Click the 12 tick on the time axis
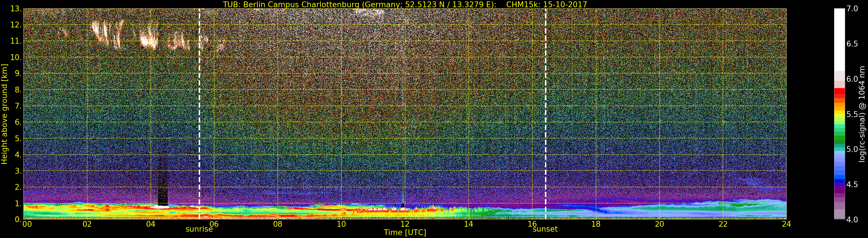 click(404, 224)
